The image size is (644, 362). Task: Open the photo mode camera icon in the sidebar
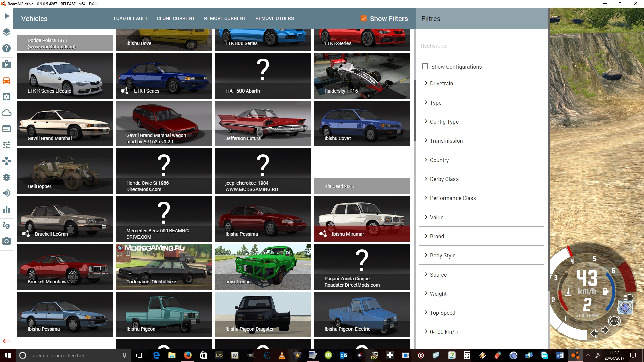7,241
